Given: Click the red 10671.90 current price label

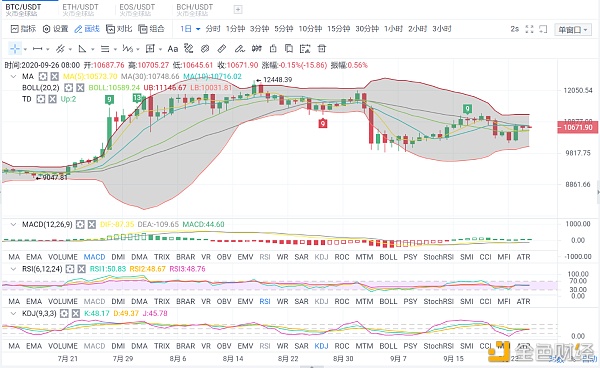Looking at the screenshot, I should 578,127.
